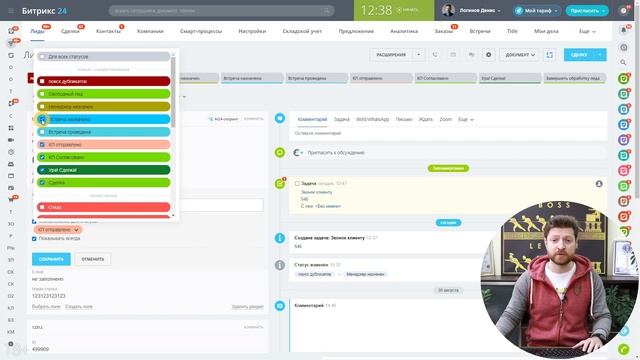The width and height of the screenshot is (640, 360).
Task: Check the 'поиск дубликатов' status checkbox
Action: 42,82
